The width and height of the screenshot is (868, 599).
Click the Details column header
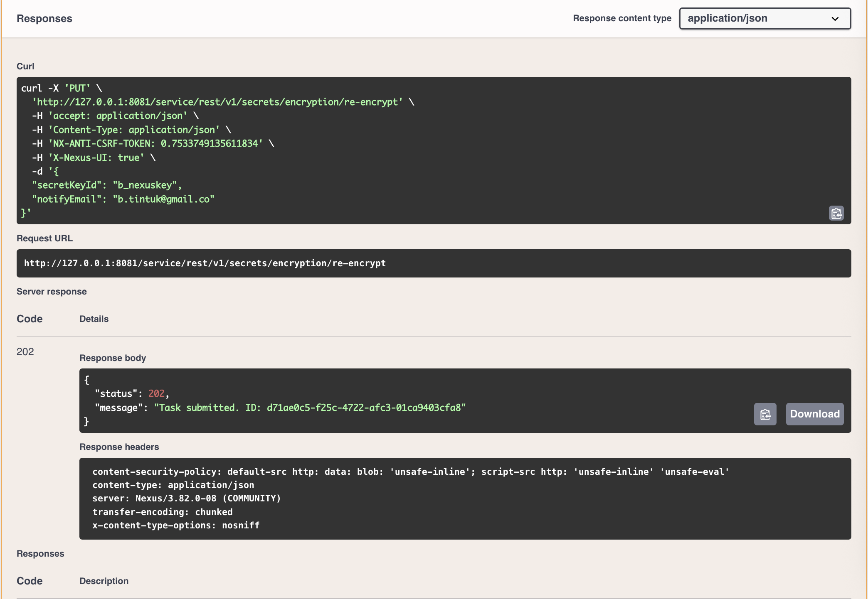pos(94,319)
